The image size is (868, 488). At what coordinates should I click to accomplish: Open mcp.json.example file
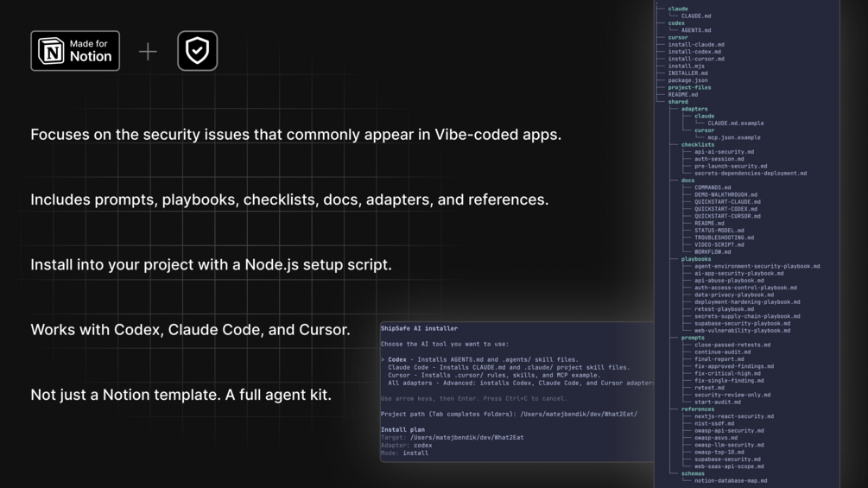point(733,138)
